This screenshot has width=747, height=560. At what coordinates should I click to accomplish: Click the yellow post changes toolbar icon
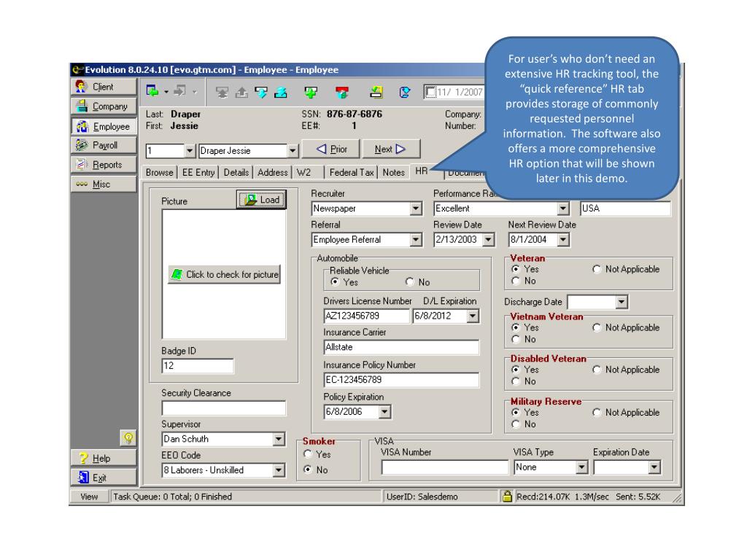point(376,93)
